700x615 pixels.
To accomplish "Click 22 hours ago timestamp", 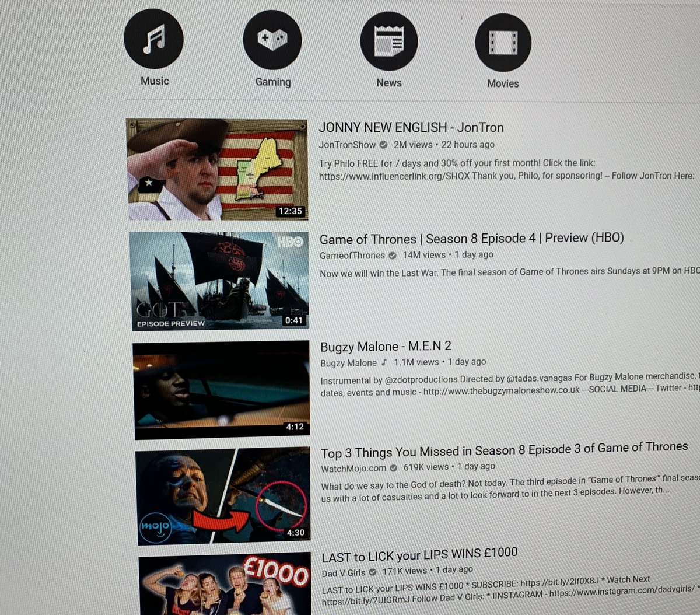I will 468,145.
